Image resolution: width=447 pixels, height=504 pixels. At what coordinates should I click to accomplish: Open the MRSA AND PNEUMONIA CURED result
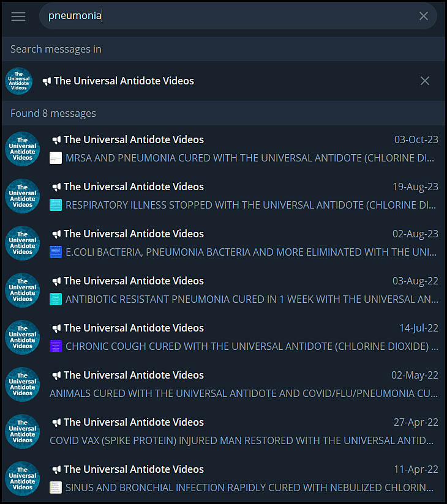click(223, 149)
